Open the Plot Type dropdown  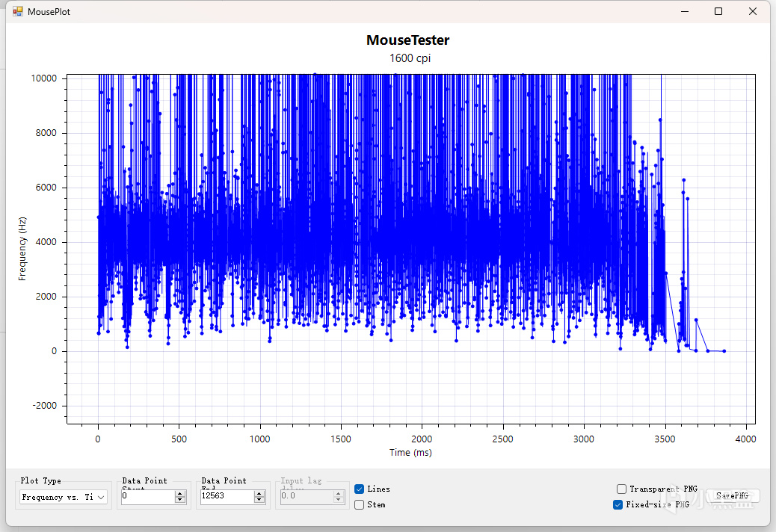click(x=64, y=497)
